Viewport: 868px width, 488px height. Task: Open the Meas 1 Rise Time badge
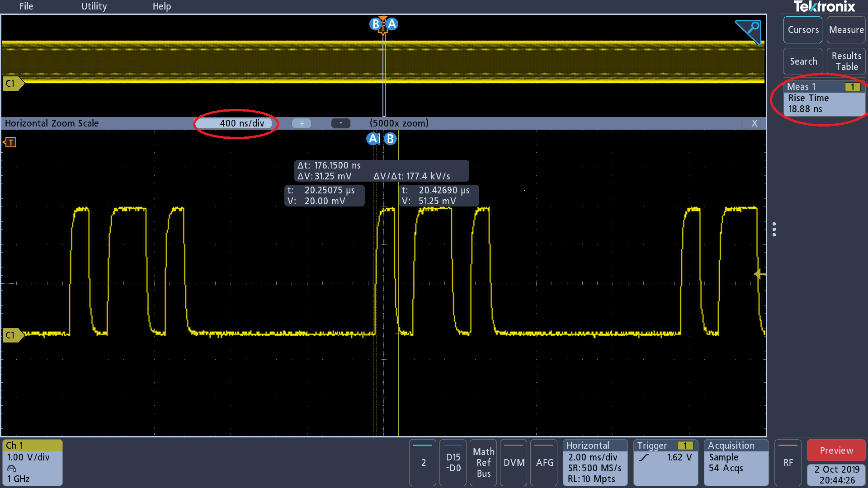click(824, 98)
